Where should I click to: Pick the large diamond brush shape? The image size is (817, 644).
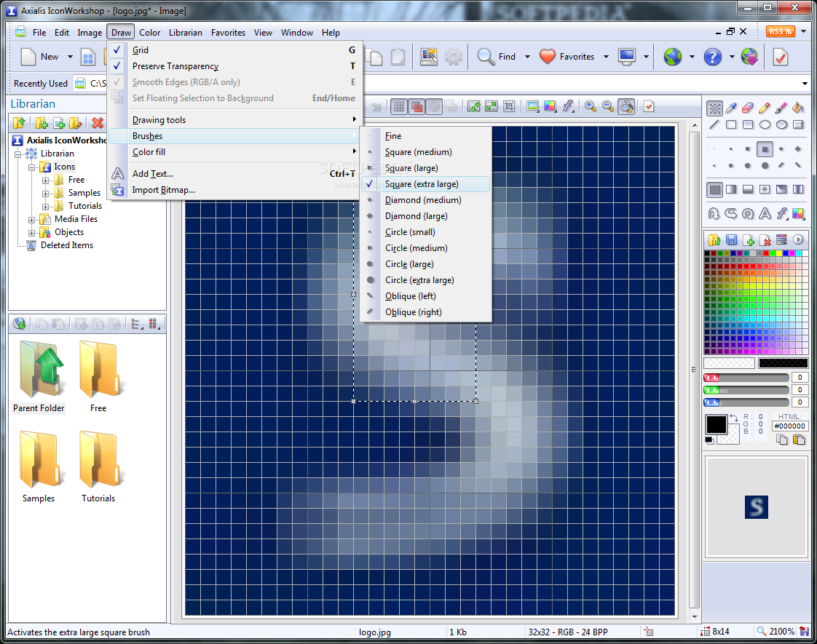[x=798, y=149]
